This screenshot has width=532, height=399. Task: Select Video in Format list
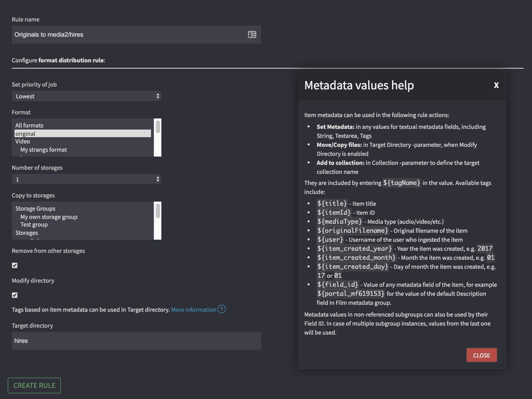[83, 141]
